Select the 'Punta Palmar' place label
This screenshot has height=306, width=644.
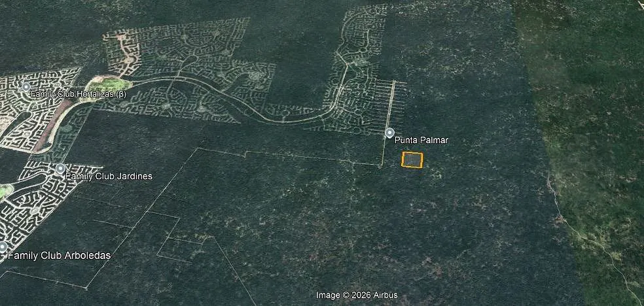point(421,141)
